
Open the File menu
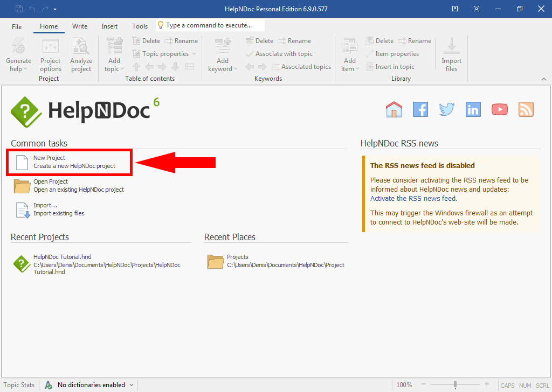(x=17, y=26)
